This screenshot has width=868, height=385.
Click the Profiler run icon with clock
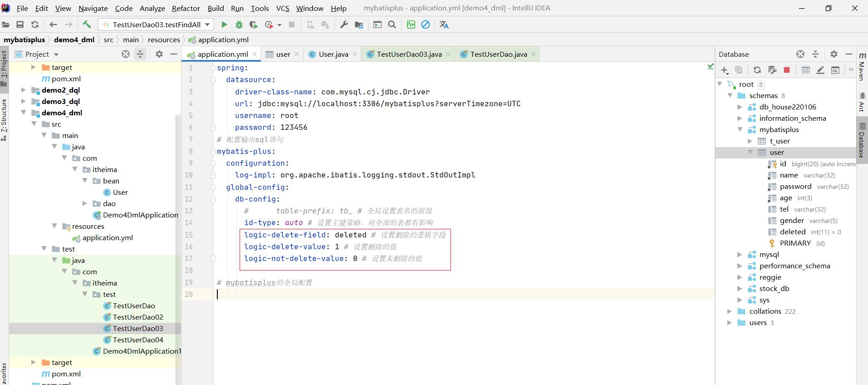[x=269, y=25]
